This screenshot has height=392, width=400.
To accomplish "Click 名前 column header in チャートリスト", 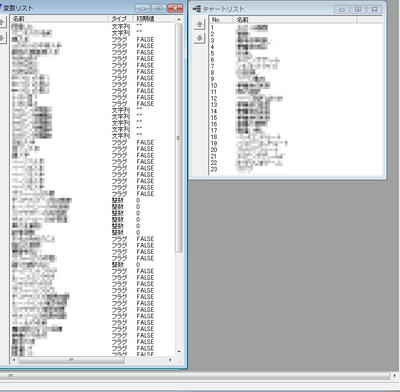I will pos(295,20).
